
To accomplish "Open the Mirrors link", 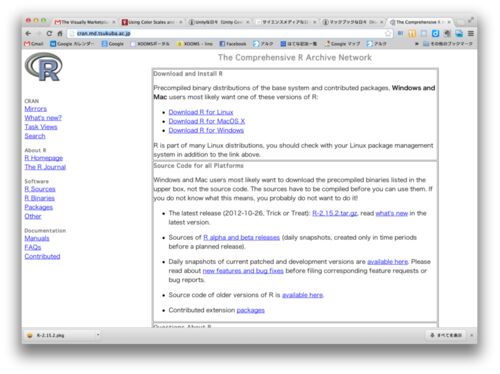I will (35, 109).
